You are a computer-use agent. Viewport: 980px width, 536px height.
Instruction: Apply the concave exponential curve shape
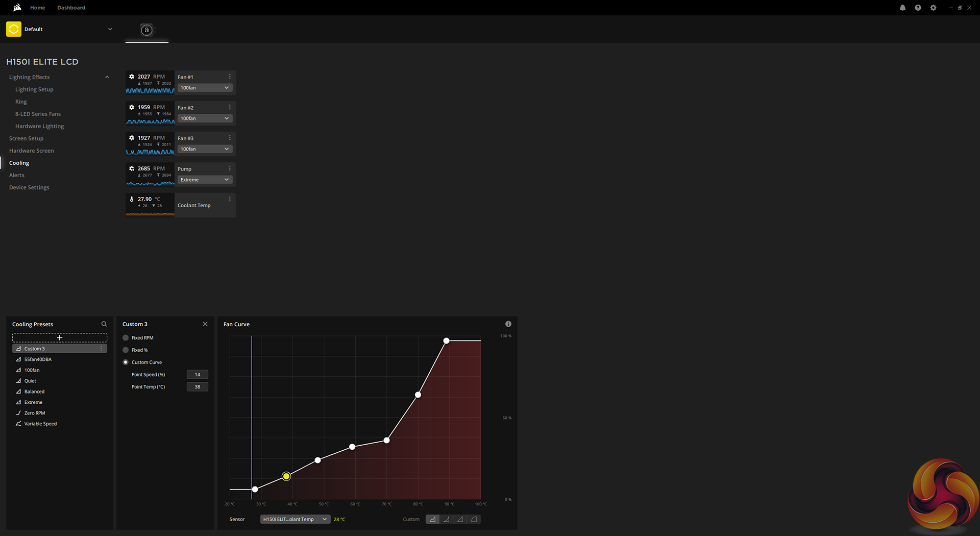click(447, 519)
